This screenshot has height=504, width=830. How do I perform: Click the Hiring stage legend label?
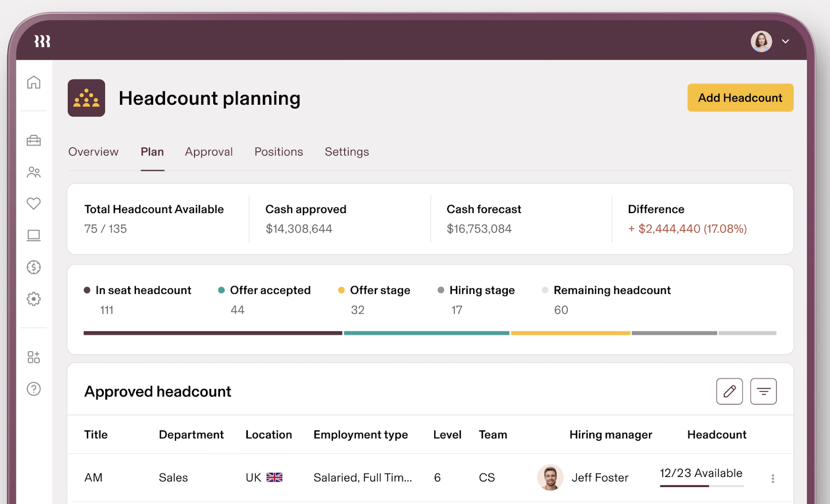482,290
